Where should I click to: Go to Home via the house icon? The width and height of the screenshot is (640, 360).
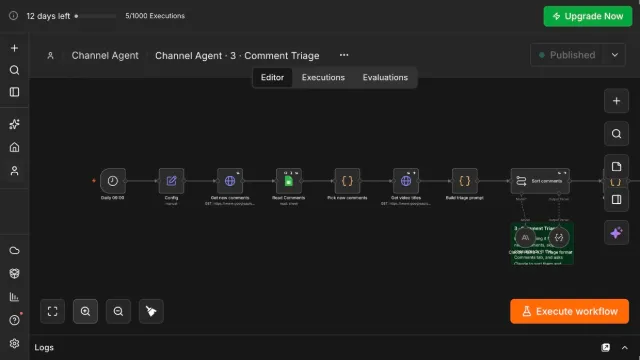tap(14, 147)
